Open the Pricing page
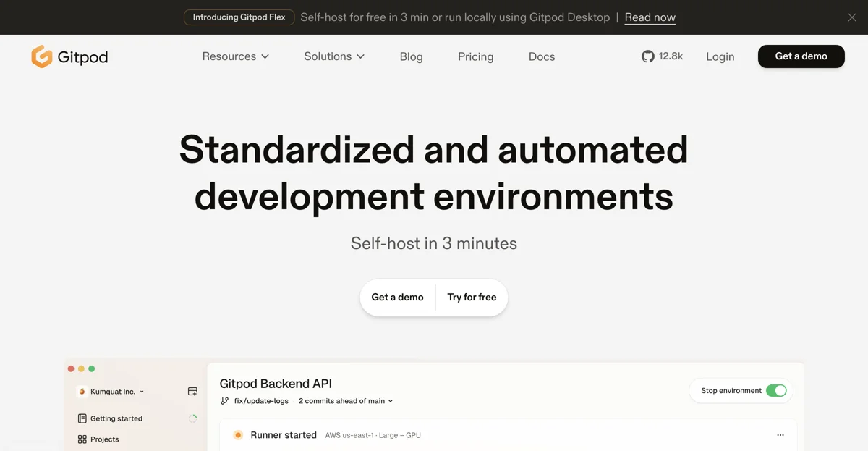This screenshot has height=451, width=868. [475, 56]
